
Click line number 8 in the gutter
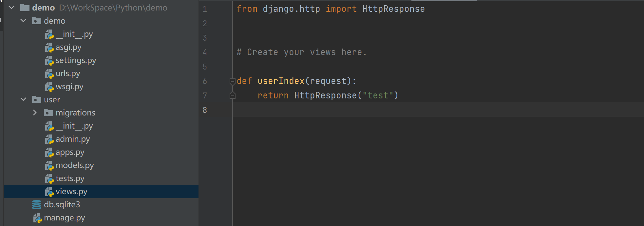coord(205,110)
